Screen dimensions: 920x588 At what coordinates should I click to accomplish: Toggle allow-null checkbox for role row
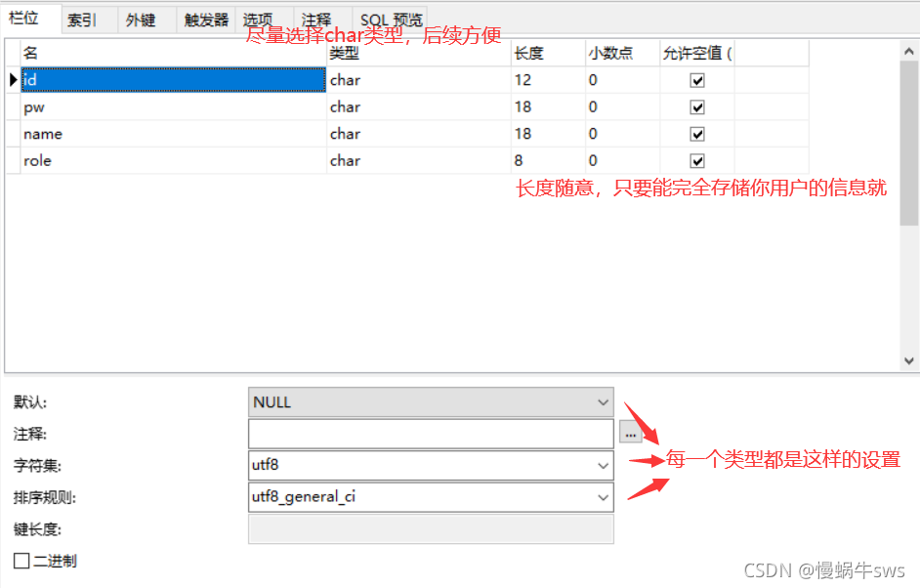[x=697, y=161]
